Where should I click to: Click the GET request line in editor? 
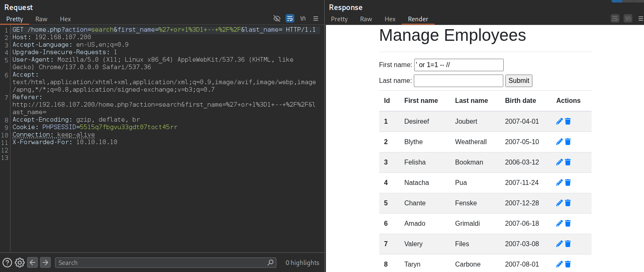pyautogui.click(x=164, y=30)
